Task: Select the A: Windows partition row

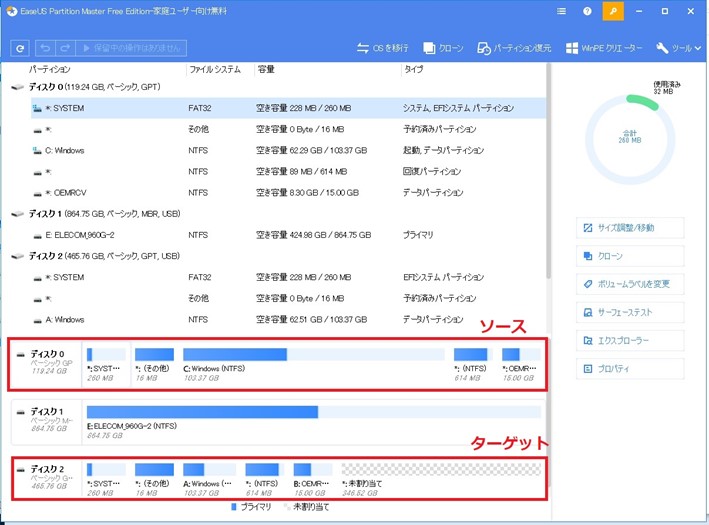Action: coord(288,320)
